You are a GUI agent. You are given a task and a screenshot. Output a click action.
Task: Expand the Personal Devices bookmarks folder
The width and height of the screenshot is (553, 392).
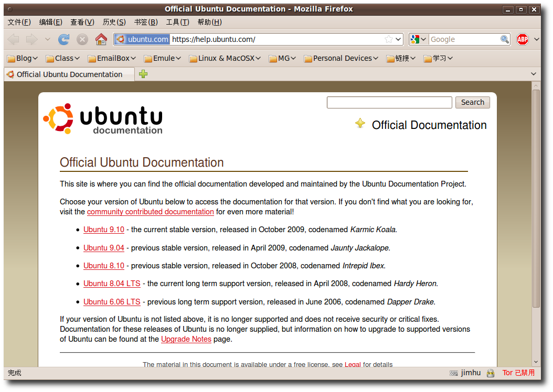pos(341,59)
